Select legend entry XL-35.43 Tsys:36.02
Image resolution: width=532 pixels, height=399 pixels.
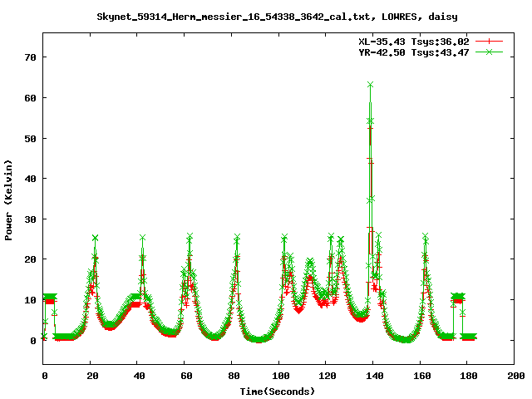coord(414,42)
